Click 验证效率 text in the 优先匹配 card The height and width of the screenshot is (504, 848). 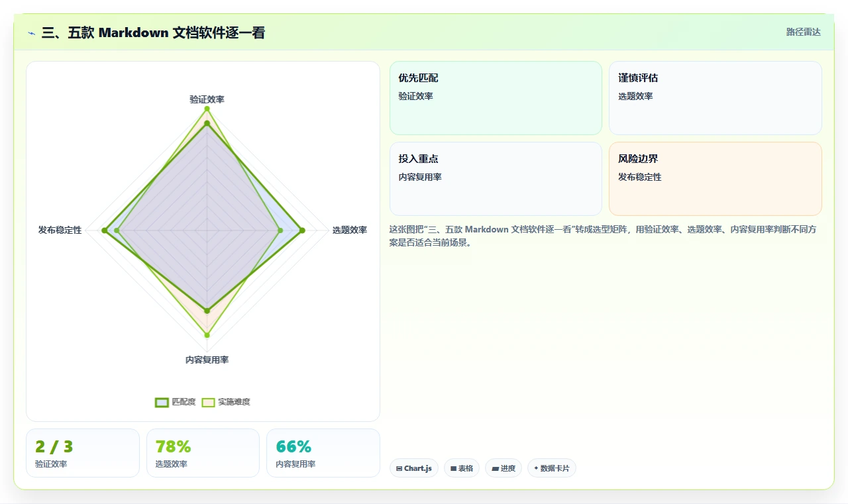[415, 97]
